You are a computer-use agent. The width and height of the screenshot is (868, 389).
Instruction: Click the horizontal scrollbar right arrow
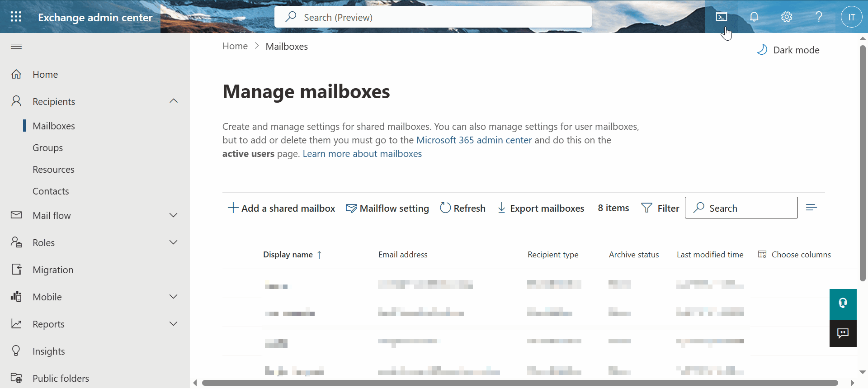point(852,383)
